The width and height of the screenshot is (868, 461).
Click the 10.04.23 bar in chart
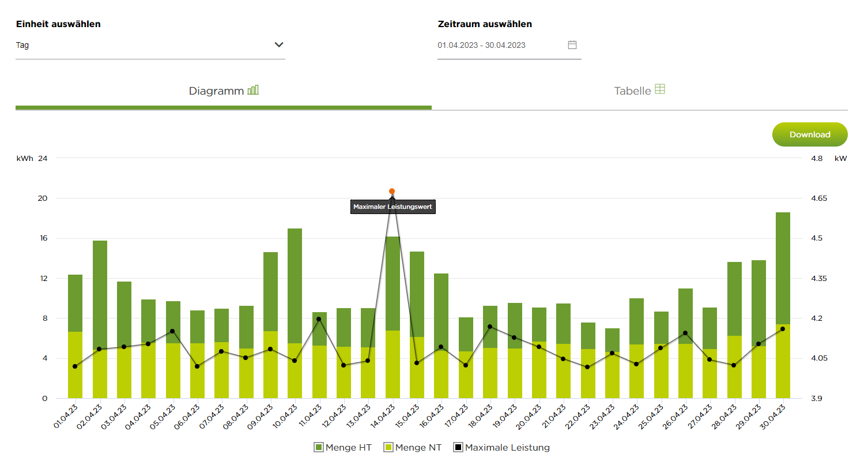295,313
